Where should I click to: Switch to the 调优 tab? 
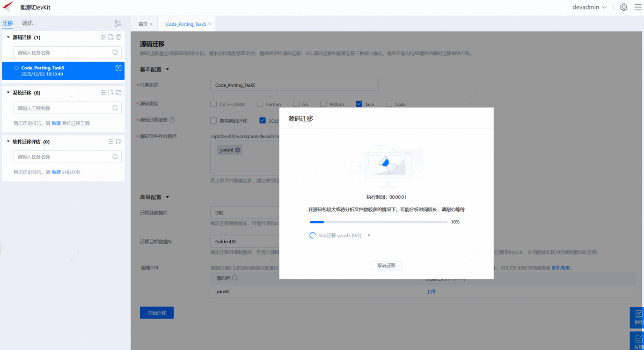[27, 23]
